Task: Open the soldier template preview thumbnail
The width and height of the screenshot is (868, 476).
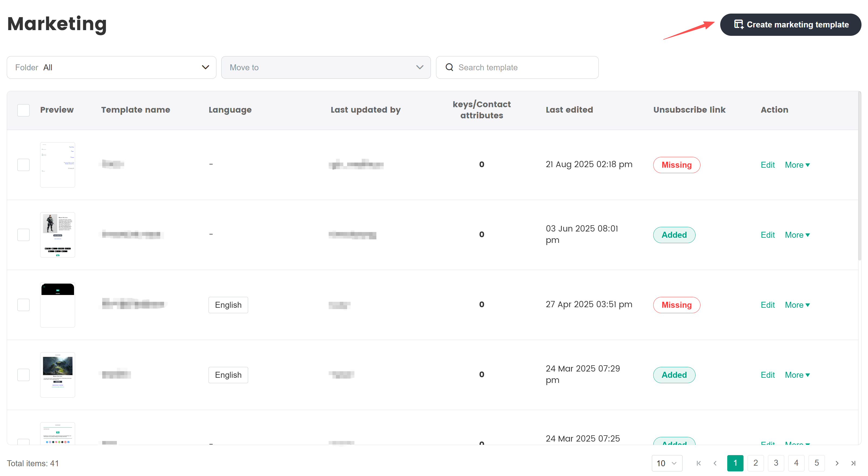Action: (57, 235)
